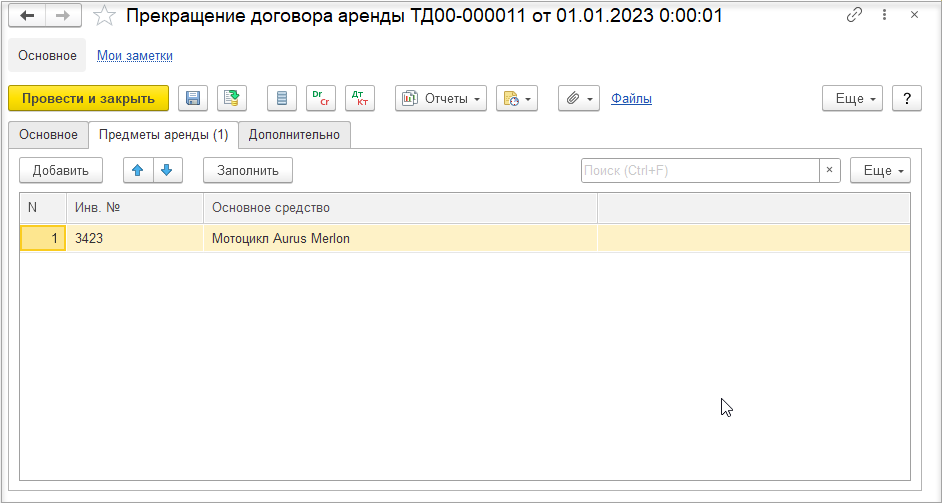Go back with the left arrow
This screenshot has width=942, height=503.
(x=27, y=16)
